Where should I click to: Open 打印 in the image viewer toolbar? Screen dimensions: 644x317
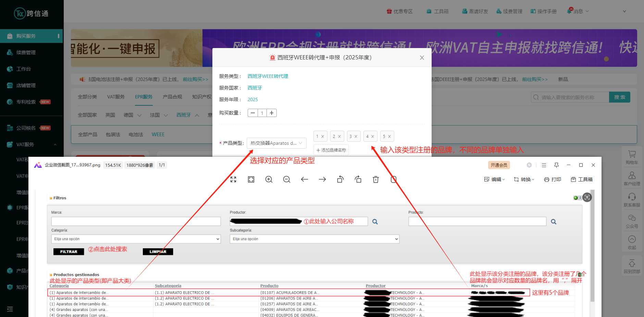pyautogui.click(x=552, y=179)
